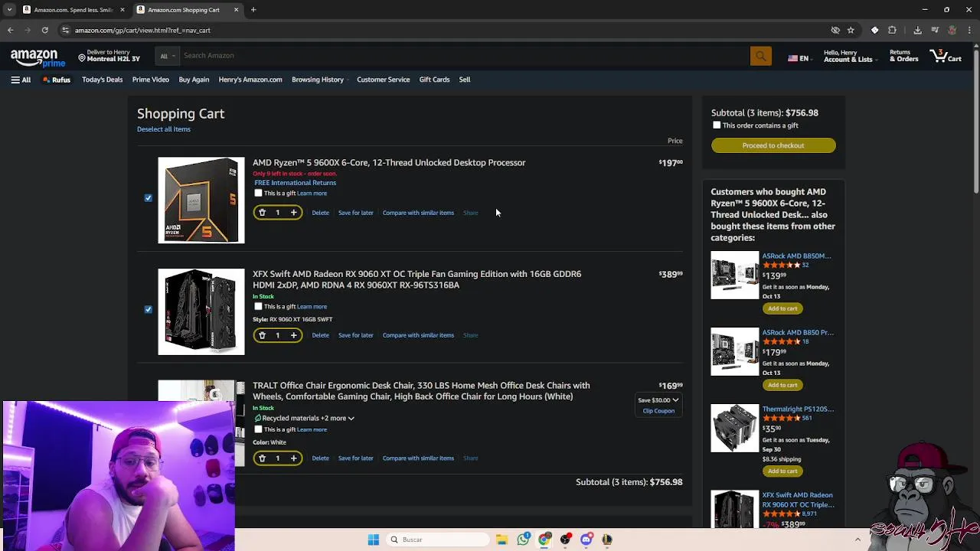Switch to 'Amazon.com. Spend less' tab
The width and height of the screenshot is (980, 551).
pyautogui.click(x=73, y=10)
